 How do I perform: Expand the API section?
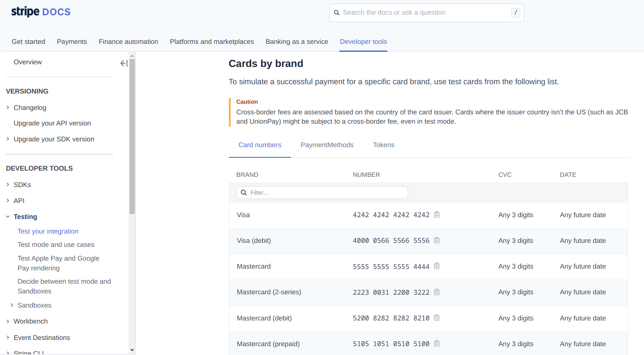coord(8,201)
